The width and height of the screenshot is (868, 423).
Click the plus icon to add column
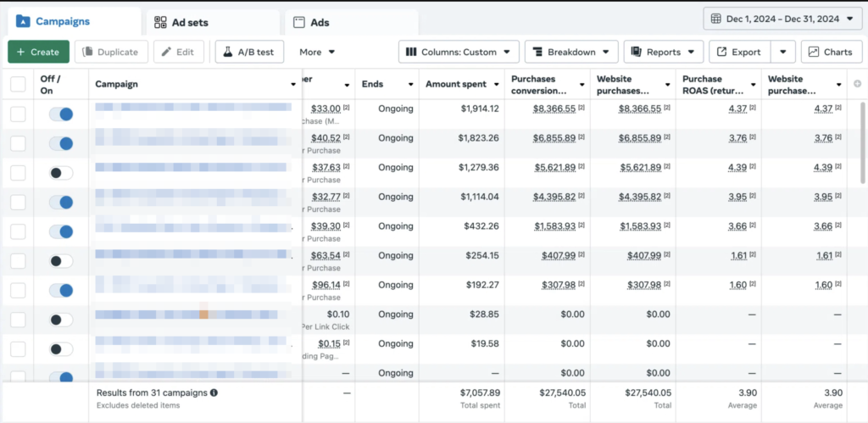coord(857,84)
